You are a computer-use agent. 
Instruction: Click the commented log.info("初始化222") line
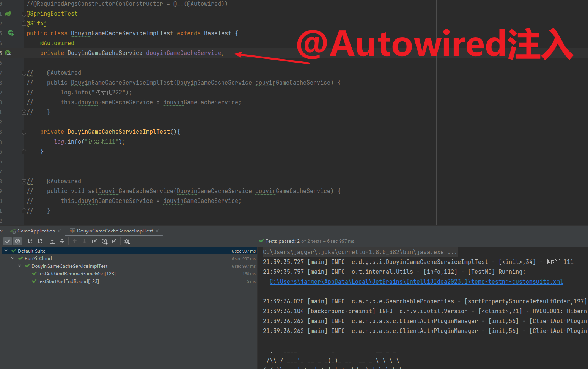pos(96,93)
